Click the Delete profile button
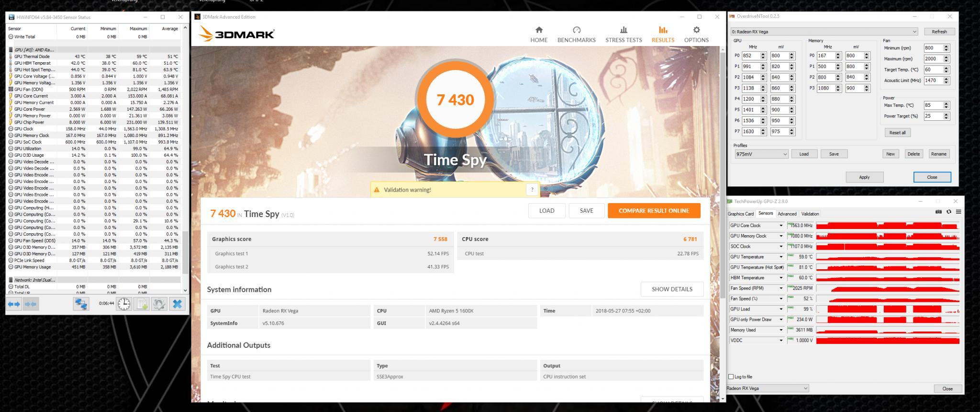The width and height of the screenshot is (980, 412). pyautogui.click(x=913, y=154)
